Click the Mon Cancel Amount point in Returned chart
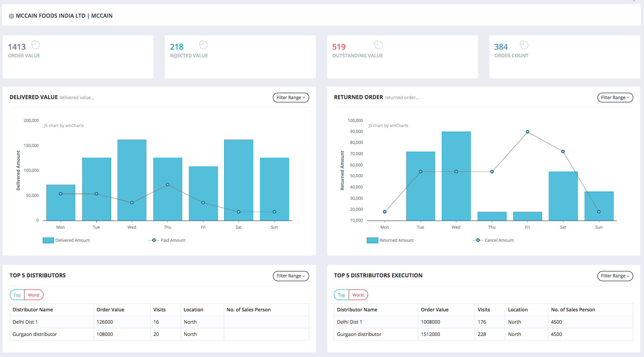The image size is (644, 357). pos(385,212)
